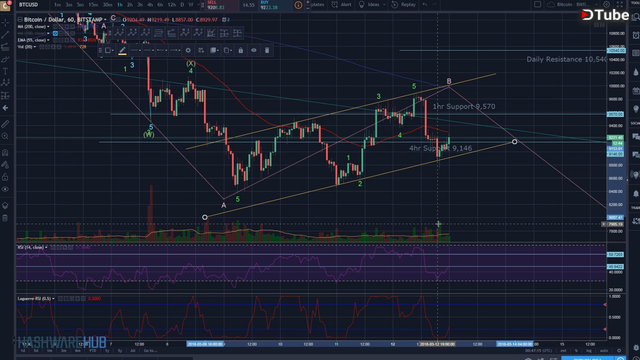Open line color pencil swatch in floating toolbar
Viewport: 640px width, 360px height.
122,50
